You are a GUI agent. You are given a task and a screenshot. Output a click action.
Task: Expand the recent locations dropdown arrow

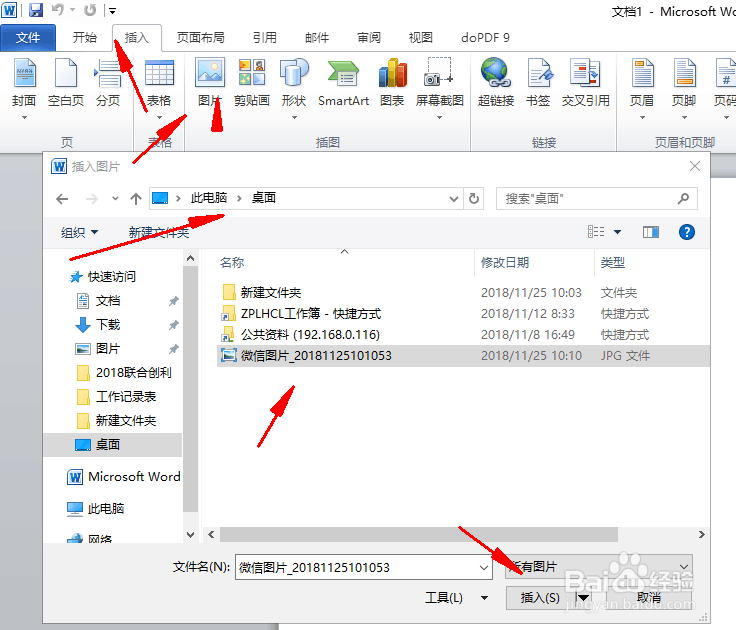[115, 199]
